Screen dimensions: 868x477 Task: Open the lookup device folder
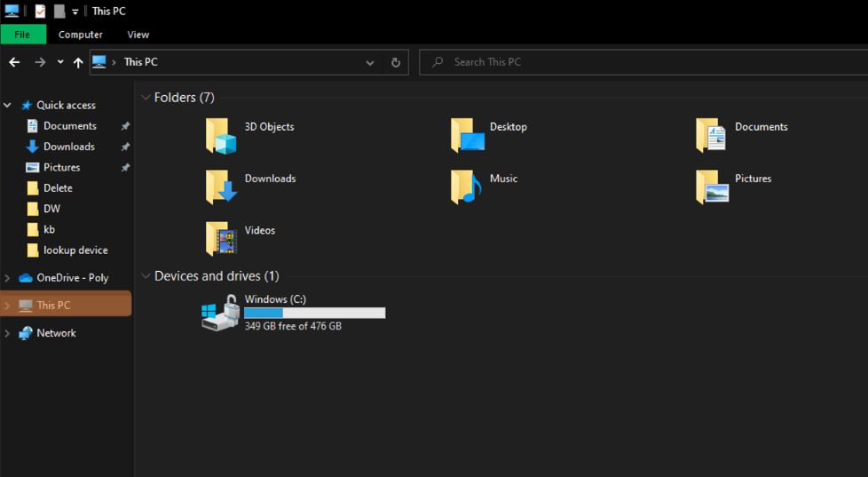tap(75, 250)
